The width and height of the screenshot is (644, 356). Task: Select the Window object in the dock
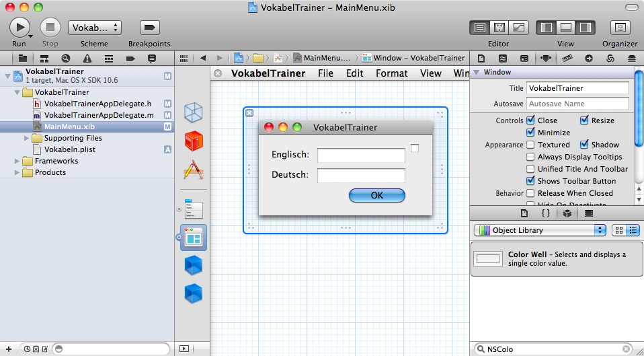[194, 238]
